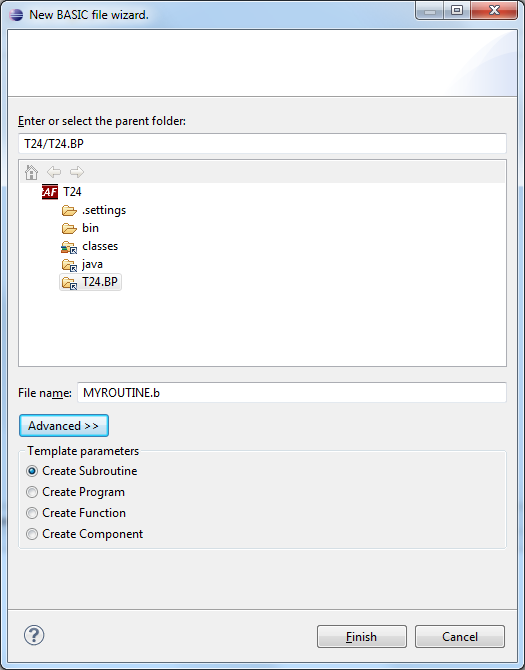Select the T24 project node label
Image resolution: width=525 pixels, height=670 pixels.
(x=72, y=192)
